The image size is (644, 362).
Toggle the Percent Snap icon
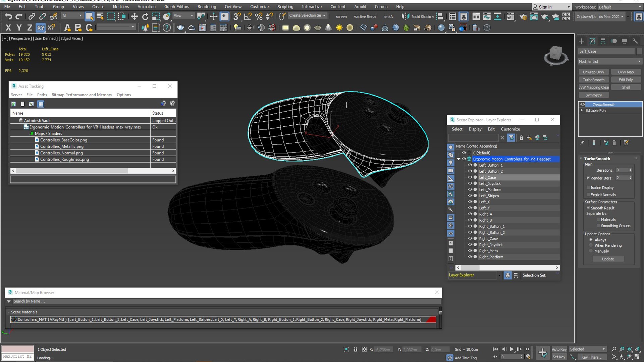(259, 16)
